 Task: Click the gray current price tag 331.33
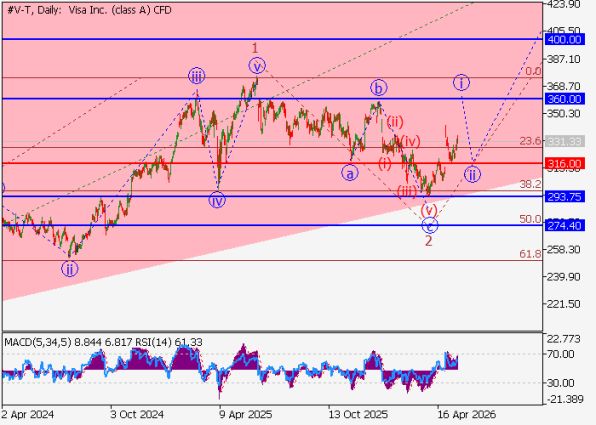click(x=564, y=141)
